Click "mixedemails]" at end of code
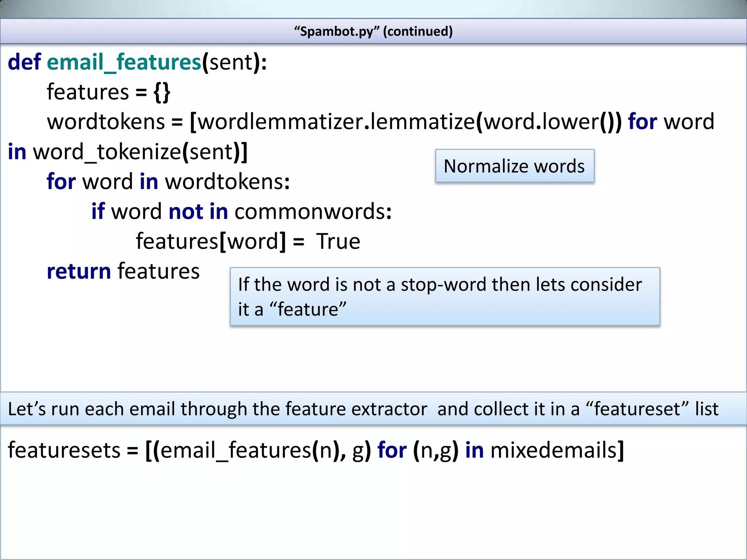 click(557, 450)
